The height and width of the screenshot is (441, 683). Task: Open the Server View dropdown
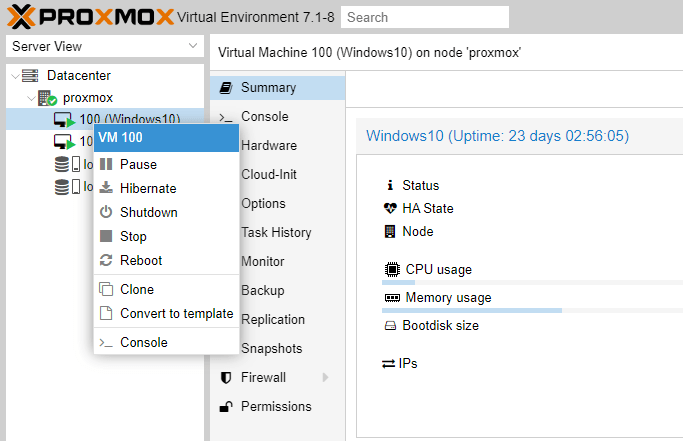(x=105, y=46)
